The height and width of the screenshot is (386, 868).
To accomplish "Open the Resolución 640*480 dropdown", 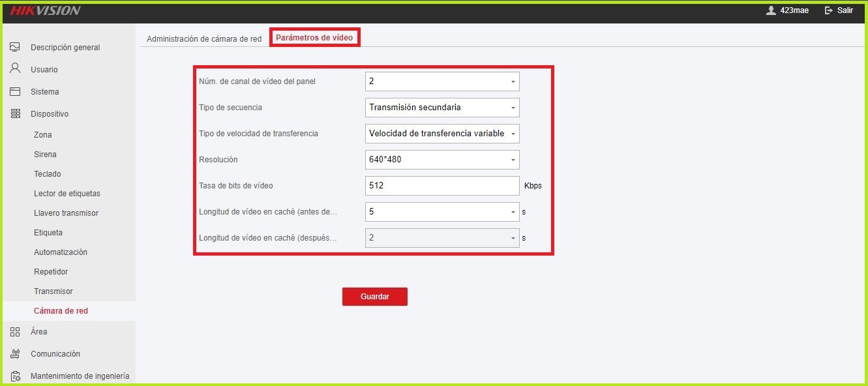I will click(442, 160).
